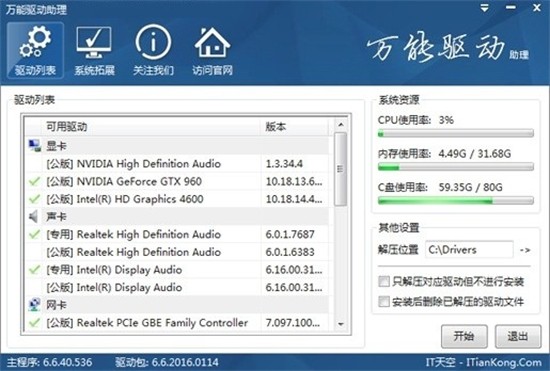Focus the C:\Drivers path input field
Viewport: 550px width, 371px height.
[469, 250]
